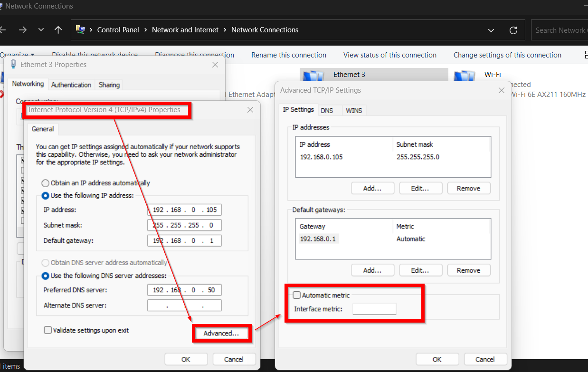Image resolution: width=588 pixels, height=372 pixels.
Task: Select Network and Internet breadcrumb
Action: (185, 30)
